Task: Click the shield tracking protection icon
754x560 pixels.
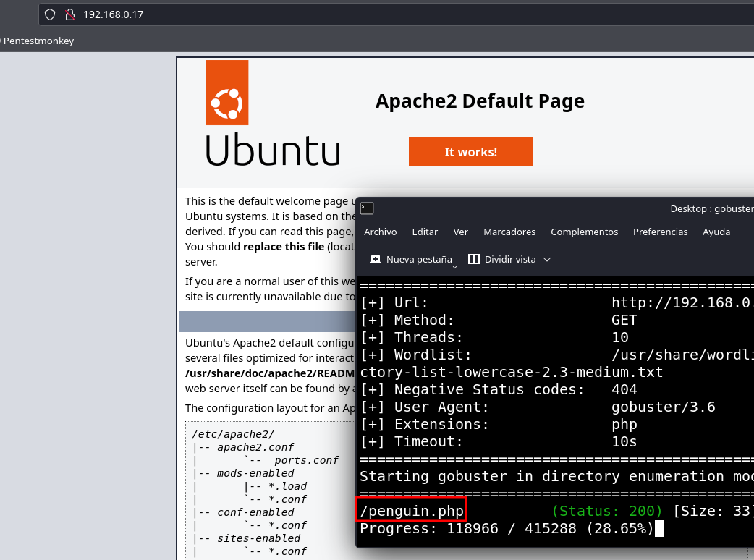Action: (x=50, y=14)
